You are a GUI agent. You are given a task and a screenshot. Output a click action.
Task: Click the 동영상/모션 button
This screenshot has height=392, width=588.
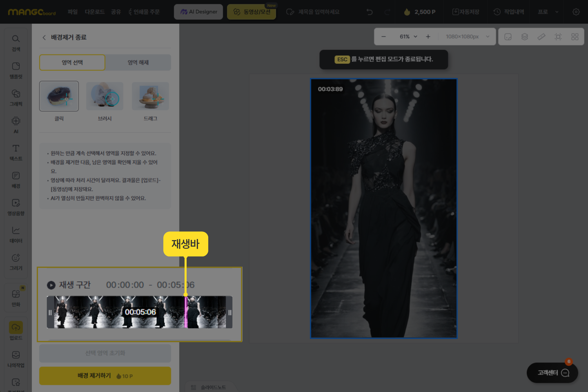[x=252, y=12]
